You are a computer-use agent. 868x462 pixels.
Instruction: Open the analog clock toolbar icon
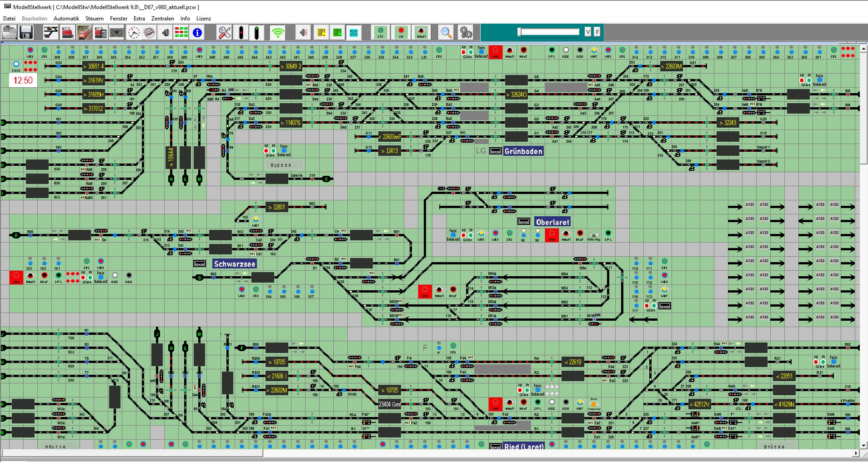point(134,33)
